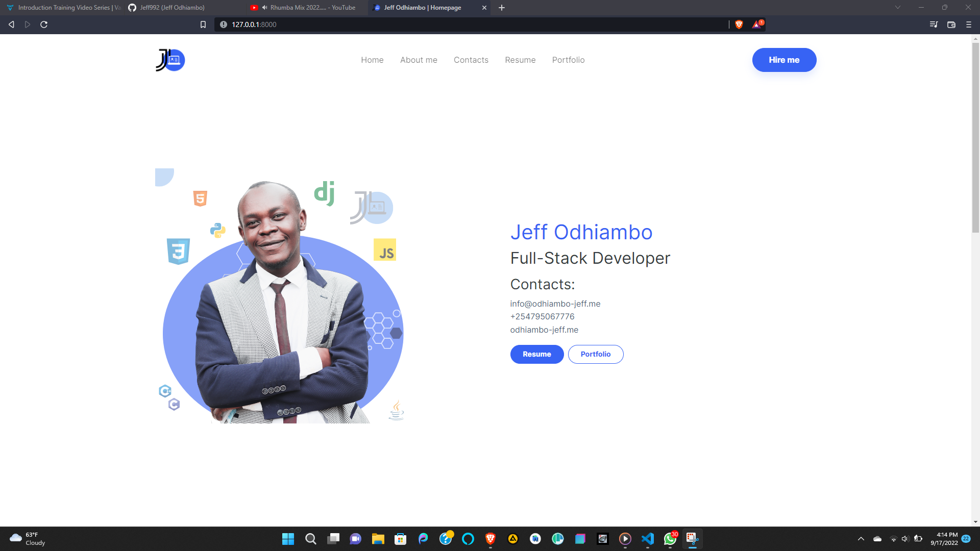This screenshot has height=551, width=980.
Task: Switch to the Jeff992 GitHub tab
Action: pyautogui.click(x=168, y=8)
